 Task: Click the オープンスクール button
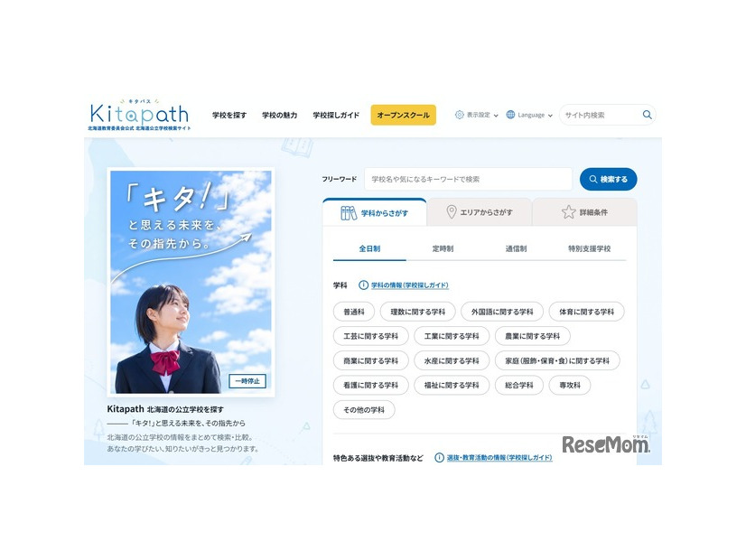tap(403, 115)
